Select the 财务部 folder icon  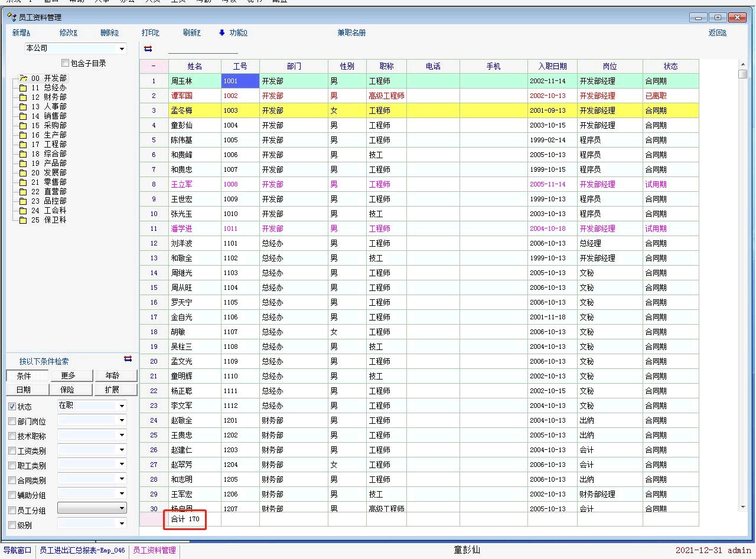tap(23, 97)
